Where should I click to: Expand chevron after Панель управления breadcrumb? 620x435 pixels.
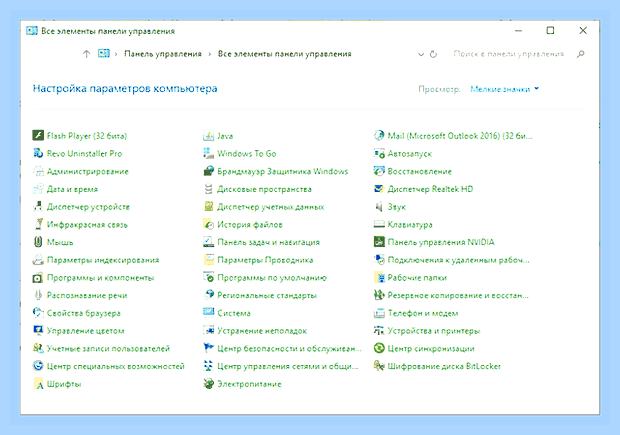tap(210, 54)
